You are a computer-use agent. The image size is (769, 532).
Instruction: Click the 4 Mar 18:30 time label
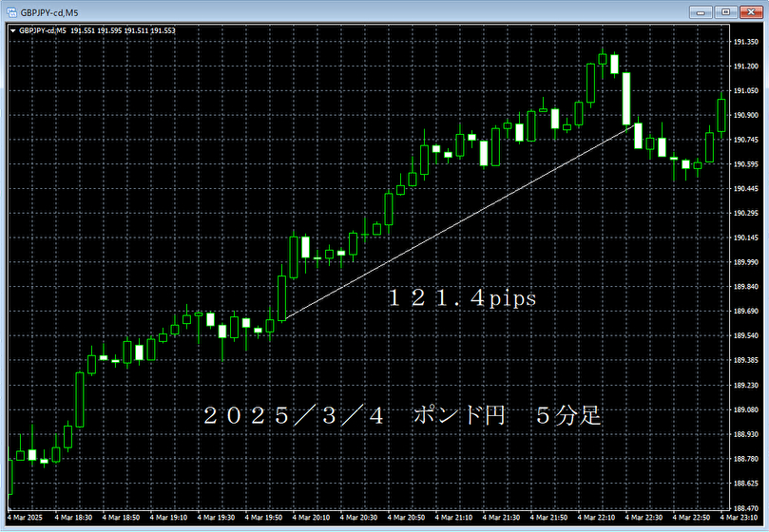coord(73,518)
